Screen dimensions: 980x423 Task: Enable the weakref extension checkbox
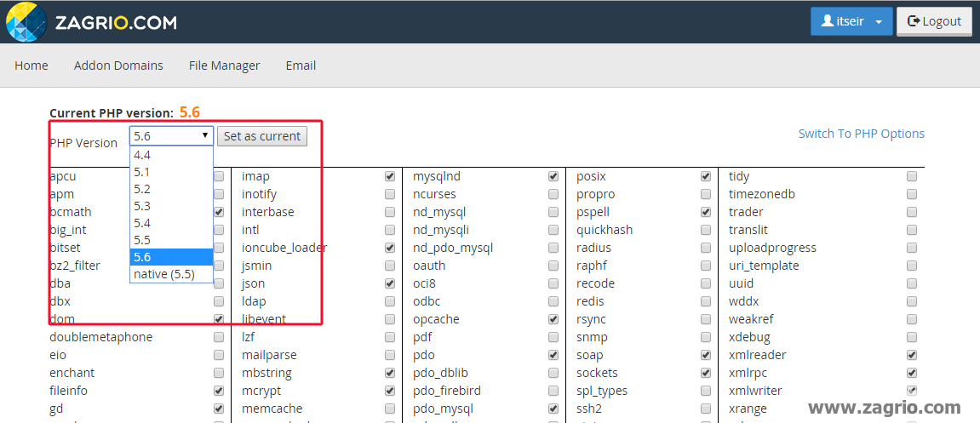coord(912,319)
